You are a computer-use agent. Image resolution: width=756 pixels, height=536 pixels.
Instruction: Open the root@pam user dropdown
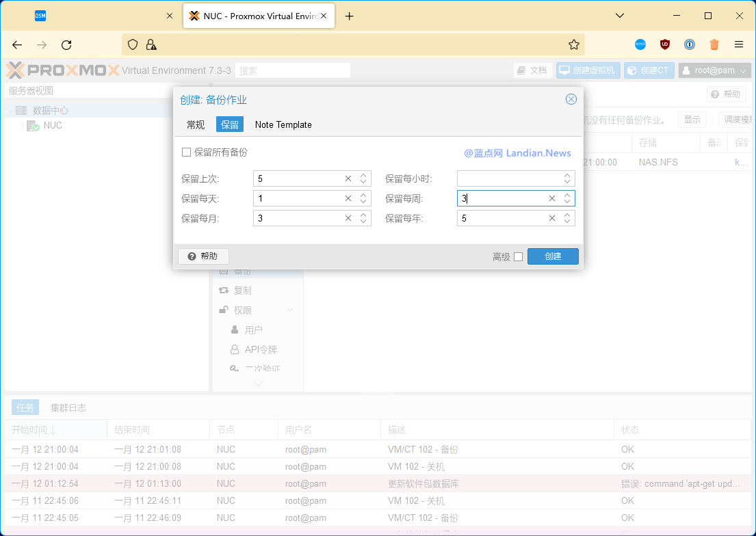tap(714, 70)
